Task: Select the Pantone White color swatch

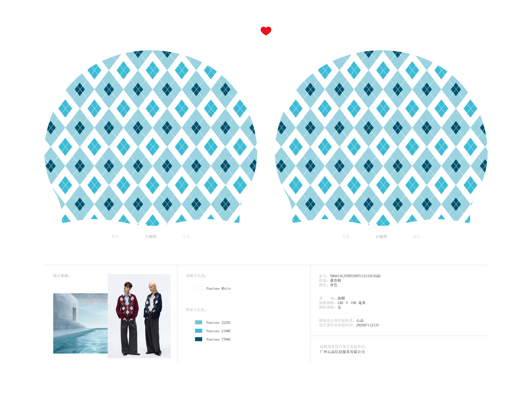Action: 198,288
